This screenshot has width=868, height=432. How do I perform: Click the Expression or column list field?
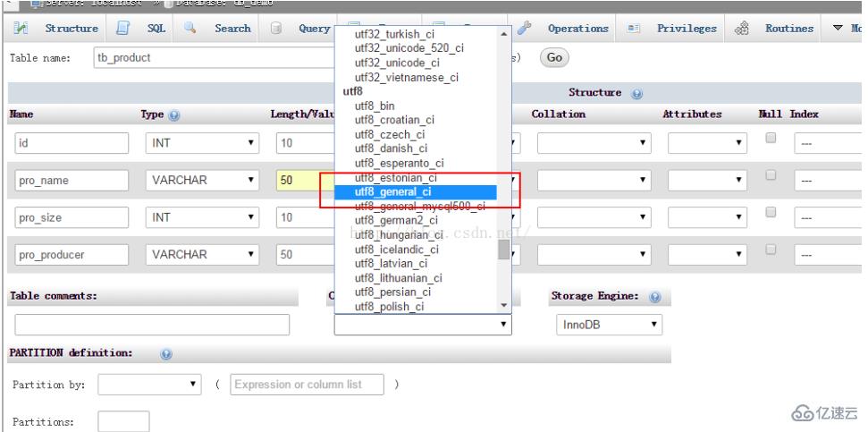click(x=307, y=385)
